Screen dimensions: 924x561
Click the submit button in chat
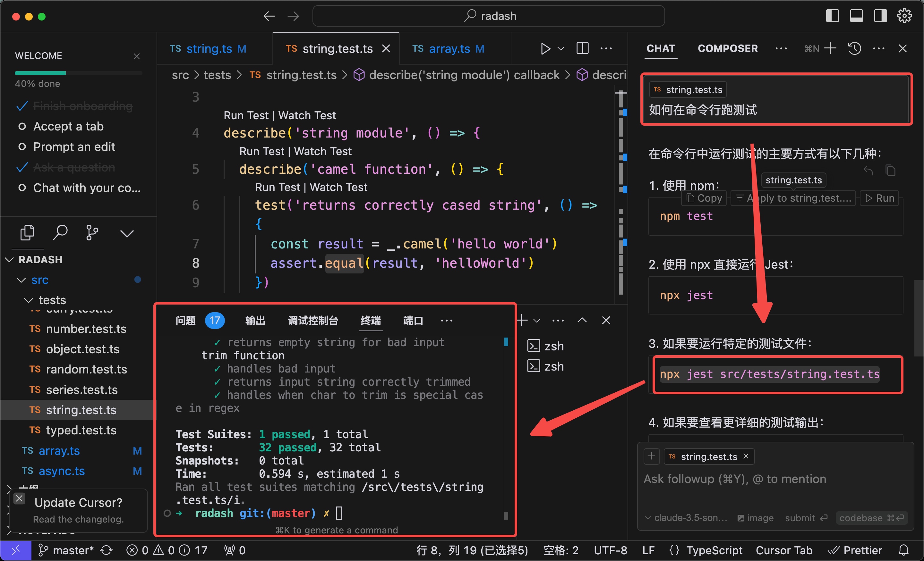[x=806, y=518]
